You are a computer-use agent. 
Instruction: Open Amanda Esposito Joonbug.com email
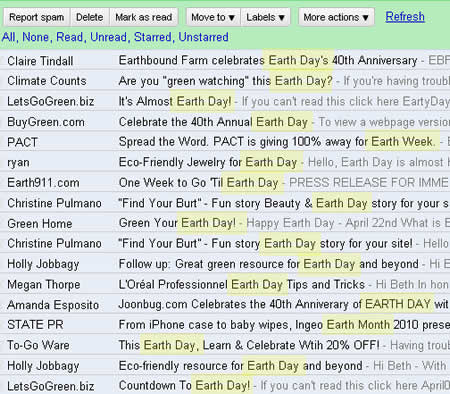point(225,305)
